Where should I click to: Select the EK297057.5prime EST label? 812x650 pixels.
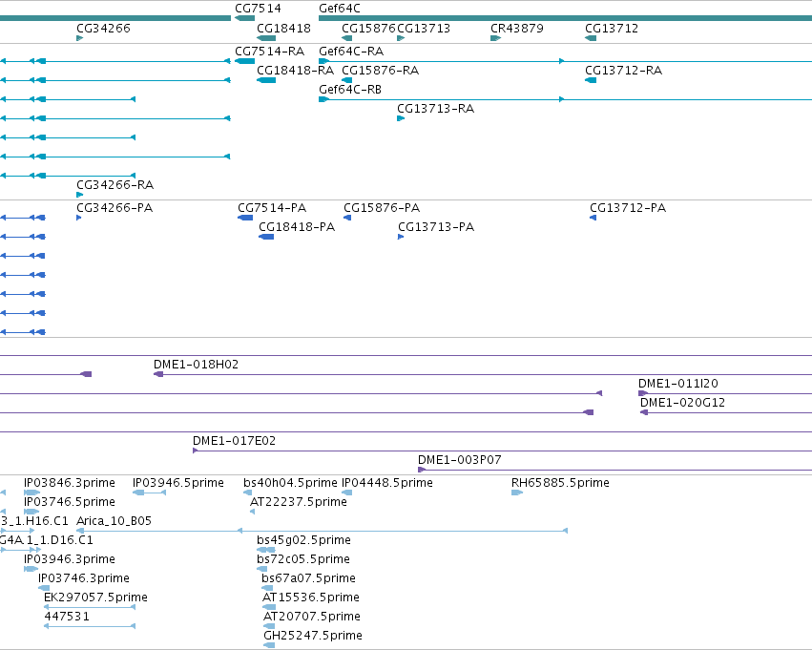pos(95,598)
